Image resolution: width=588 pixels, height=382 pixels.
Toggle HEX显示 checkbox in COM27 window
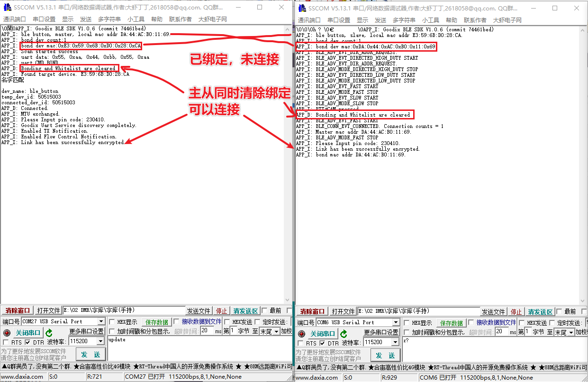tap(112, 322)
